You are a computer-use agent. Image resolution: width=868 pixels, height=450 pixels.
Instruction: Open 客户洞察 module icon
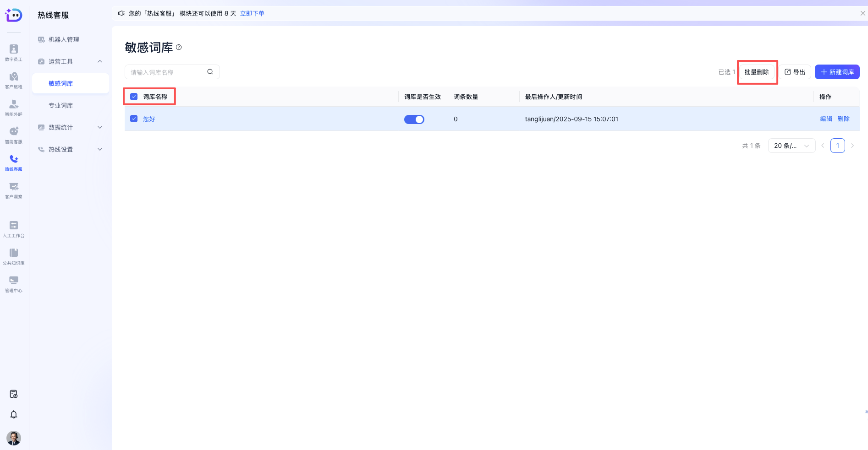point(14,190)
